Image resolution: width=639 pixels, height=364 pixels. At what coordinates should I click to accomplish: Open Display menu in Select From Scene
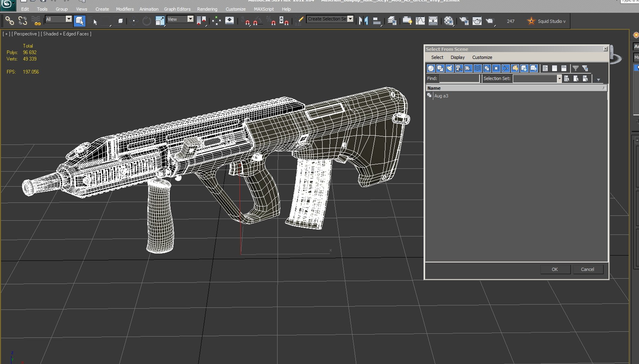458,57
